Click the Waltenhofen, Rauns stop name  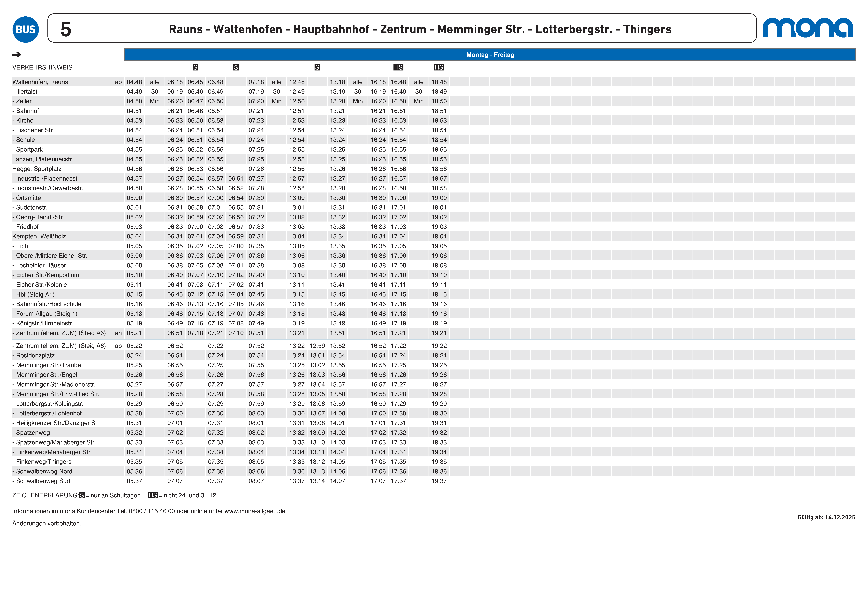tap(40, 82)
